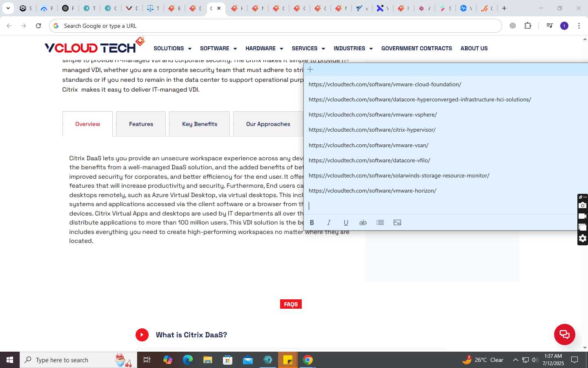This screenshot has width=588, height=368.
Task: Open Government Contracts page
Action: point(416,48)
